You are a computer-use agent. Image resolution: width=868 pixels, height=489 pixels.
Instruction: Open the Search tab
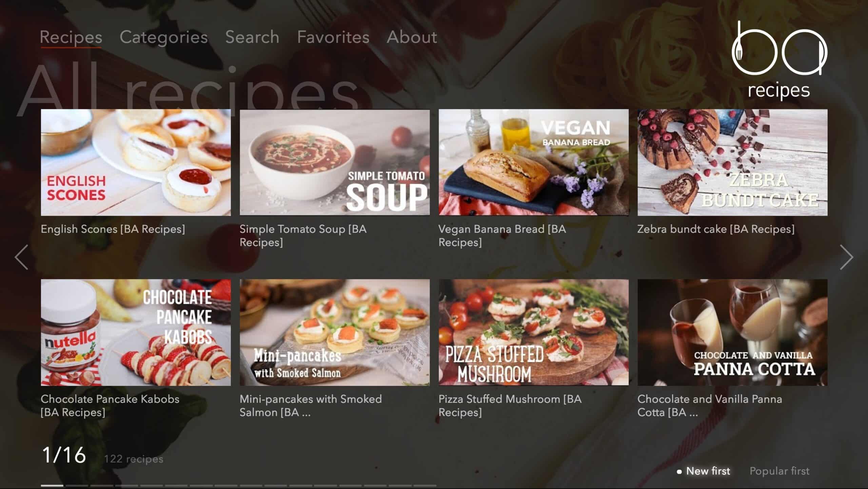[252, 37]
